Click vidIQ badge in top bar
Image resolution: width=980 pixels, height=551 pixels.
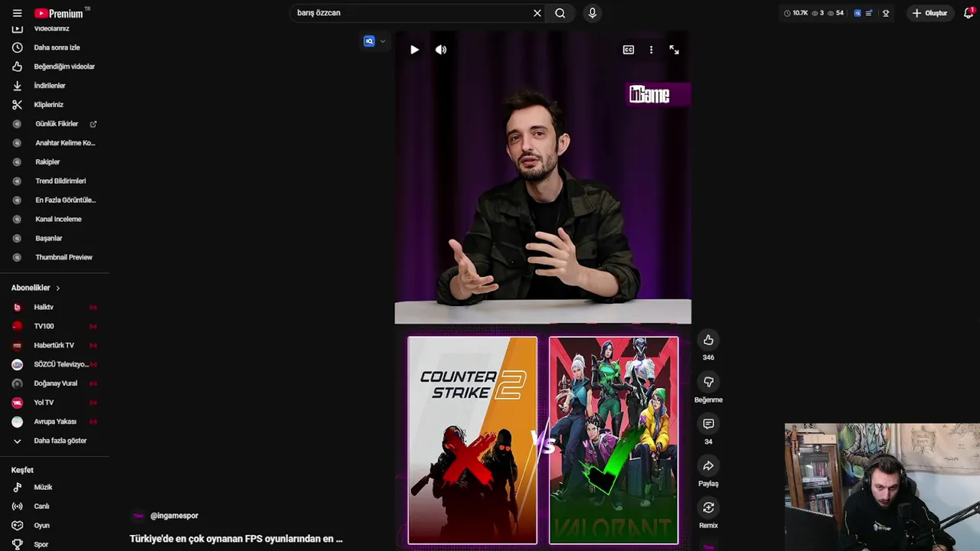857,13
